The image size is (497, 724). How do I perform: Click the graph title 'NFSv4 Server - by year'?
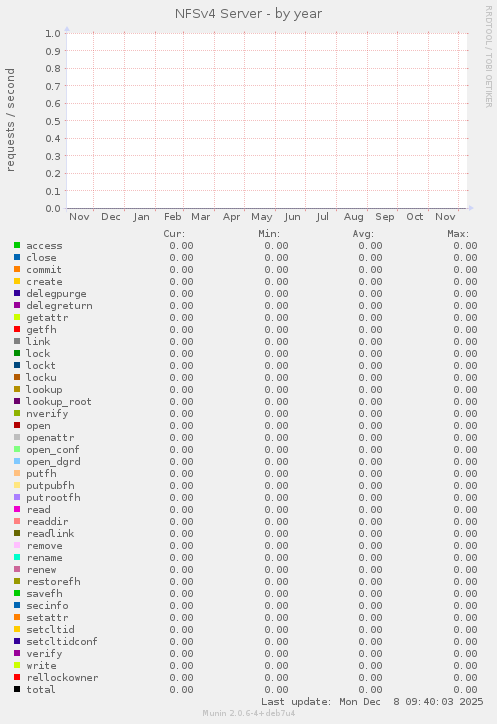[x=248, y=14]
